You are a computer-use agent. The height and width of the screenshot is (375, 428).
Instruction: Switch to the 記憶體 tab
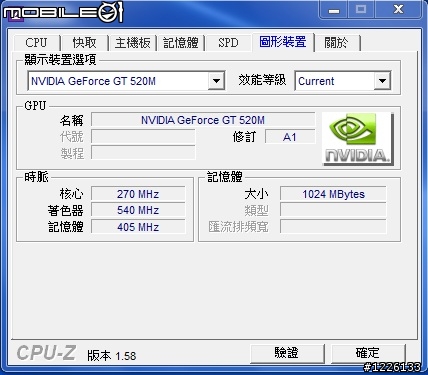click(181, 43)
